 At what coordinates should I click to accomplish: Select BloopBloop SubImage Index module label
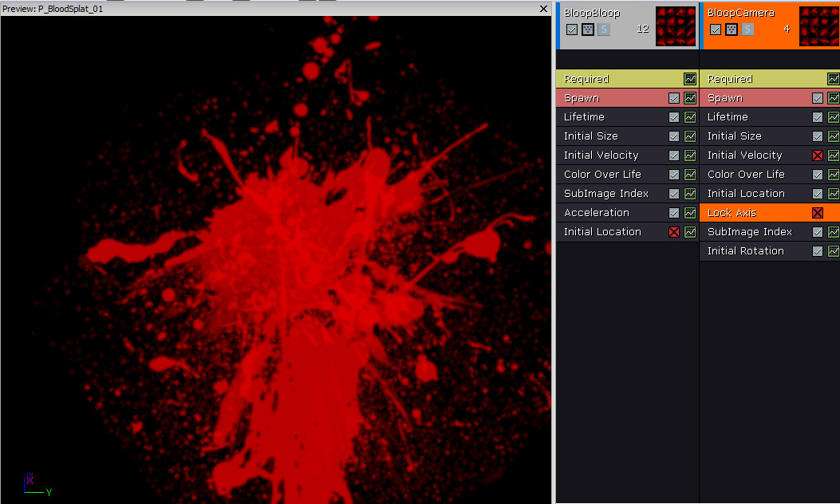[x=606, y=193]
